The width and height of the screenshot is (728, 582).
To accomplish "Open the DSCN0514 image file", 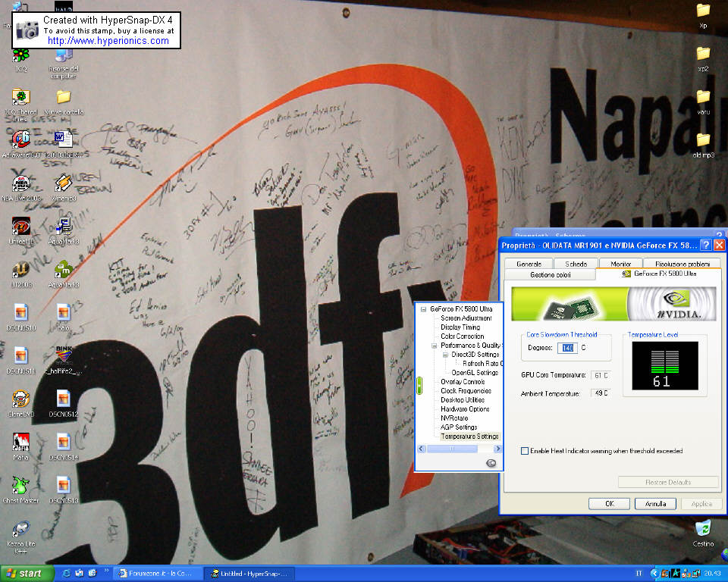I will [64, 447].
